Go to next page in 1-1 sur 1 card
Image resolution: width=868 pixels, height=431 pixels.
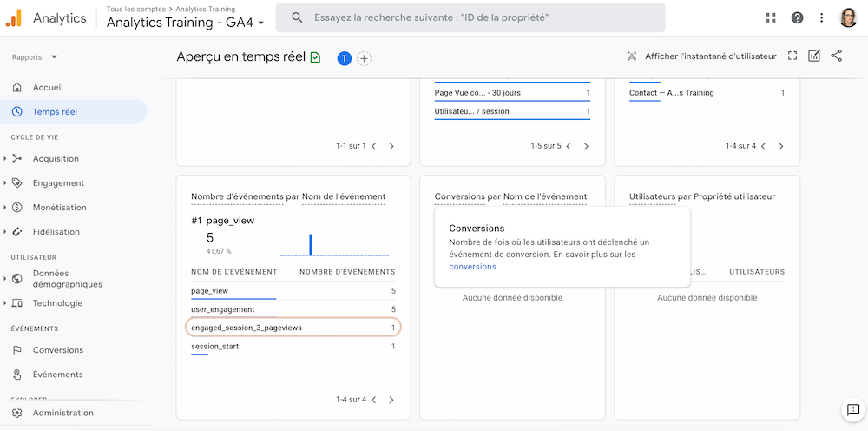pyautogui.click(x=391, y=146)
